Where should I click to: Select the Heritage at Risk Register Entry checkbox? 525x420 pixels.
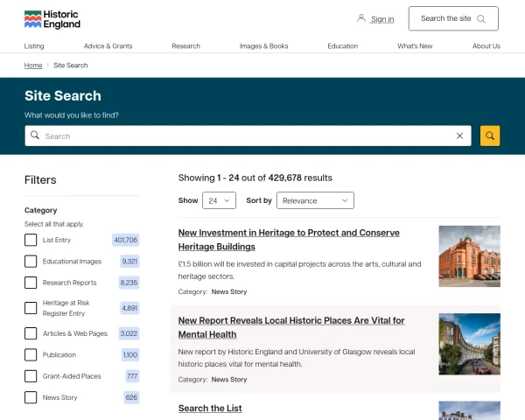point(31,308)
